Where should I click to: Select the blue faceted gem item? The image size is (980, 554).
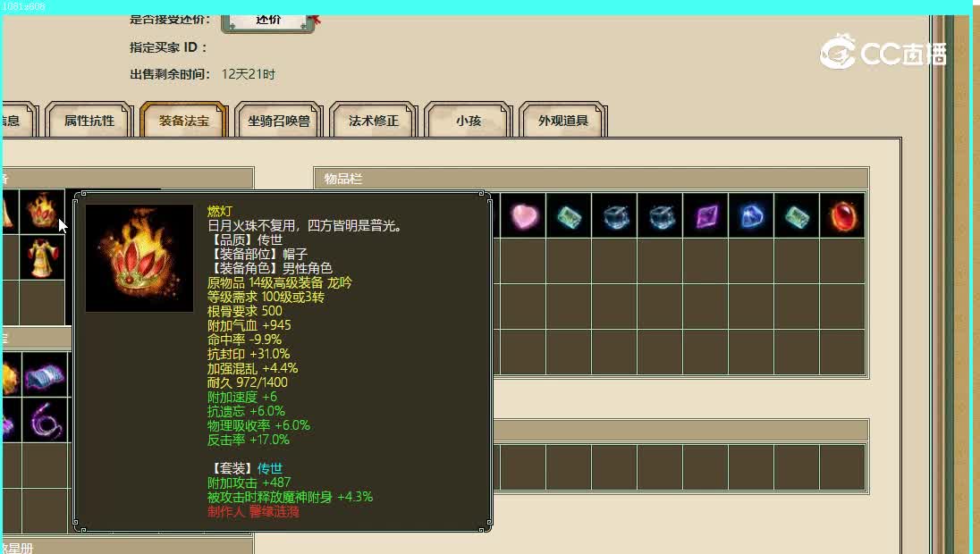[x=751, y=215]
